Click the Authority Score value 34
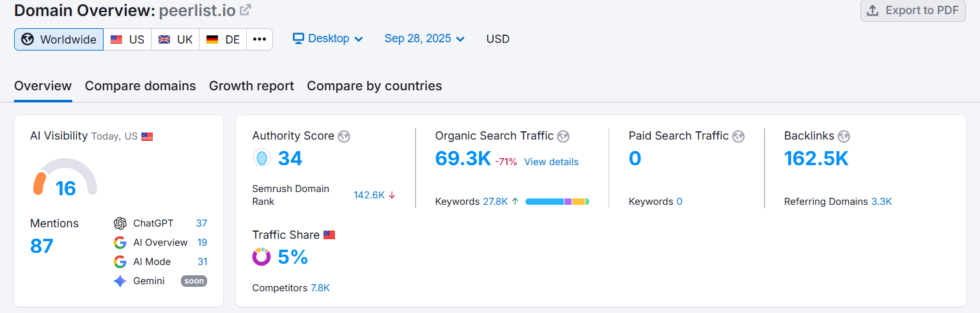 [x=290, y=158]
